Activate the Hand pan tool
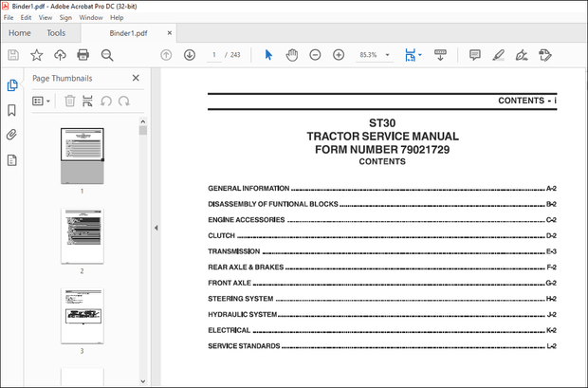 pos(292,55)
